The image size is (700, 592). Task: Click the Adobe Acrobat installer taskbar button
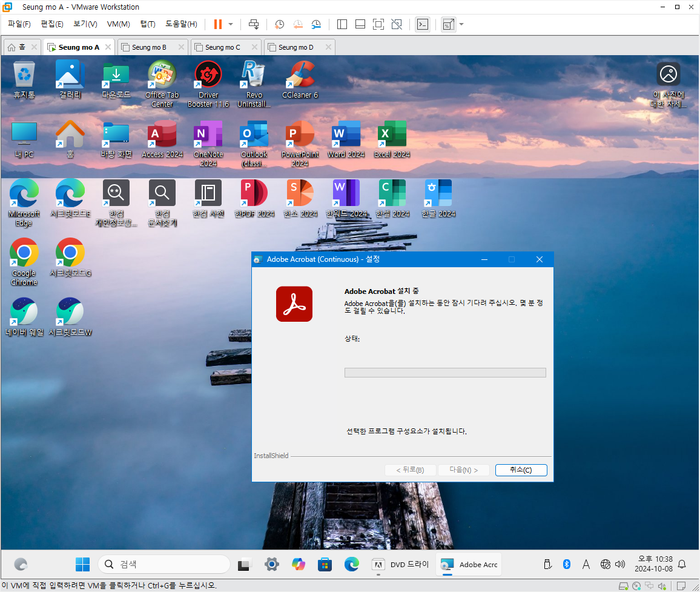pos(468,564)
